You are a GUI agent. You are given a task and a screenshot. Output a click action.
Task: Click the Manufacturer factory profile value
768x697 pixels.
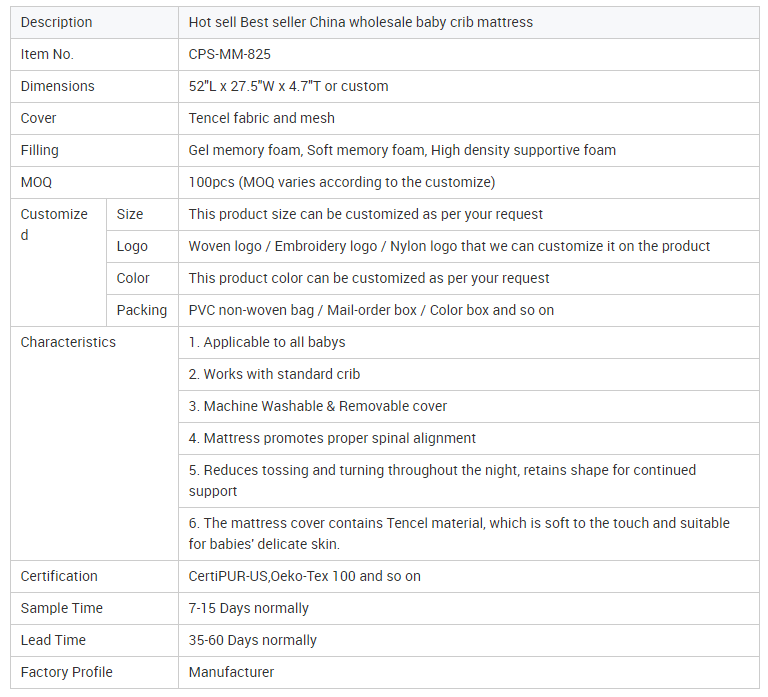click(x=231, y=672)
